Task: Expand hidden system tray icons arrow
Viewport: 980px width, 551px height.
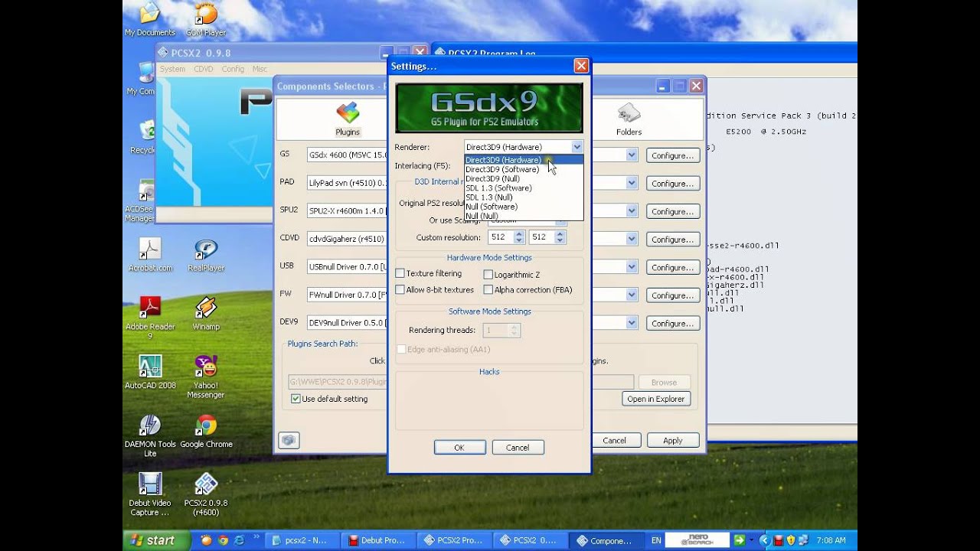Action: 763,540
